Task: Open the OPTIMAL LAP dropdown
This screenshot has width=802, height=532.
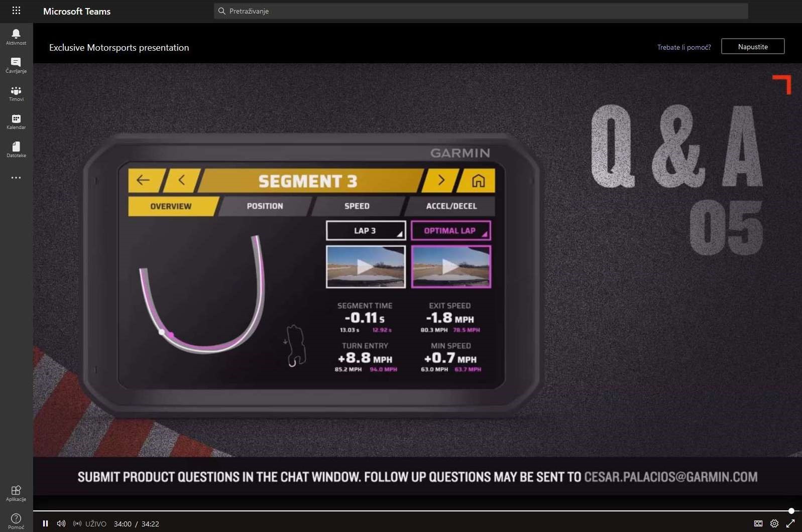Action: (450, 231)
